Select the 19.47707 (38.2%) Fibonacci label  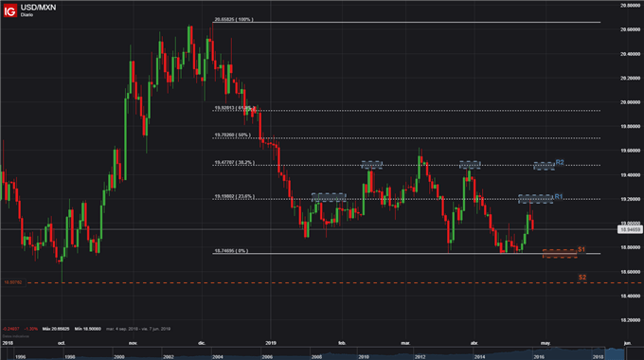pyautogui.click(x=235, y=163)
